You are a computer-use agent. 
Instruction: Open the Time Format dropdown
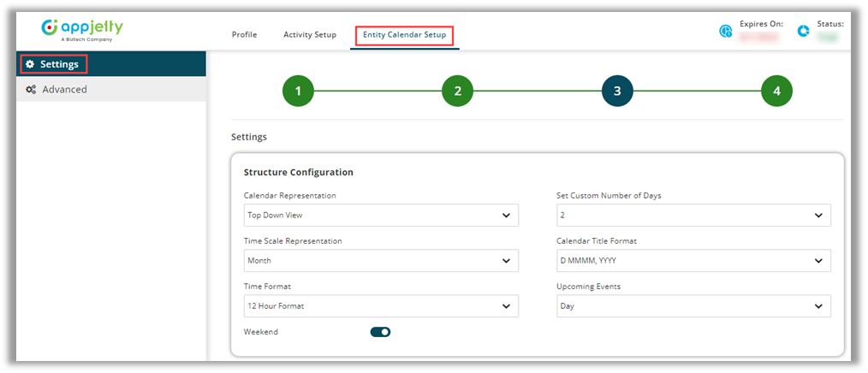click(x=381, y=305)
